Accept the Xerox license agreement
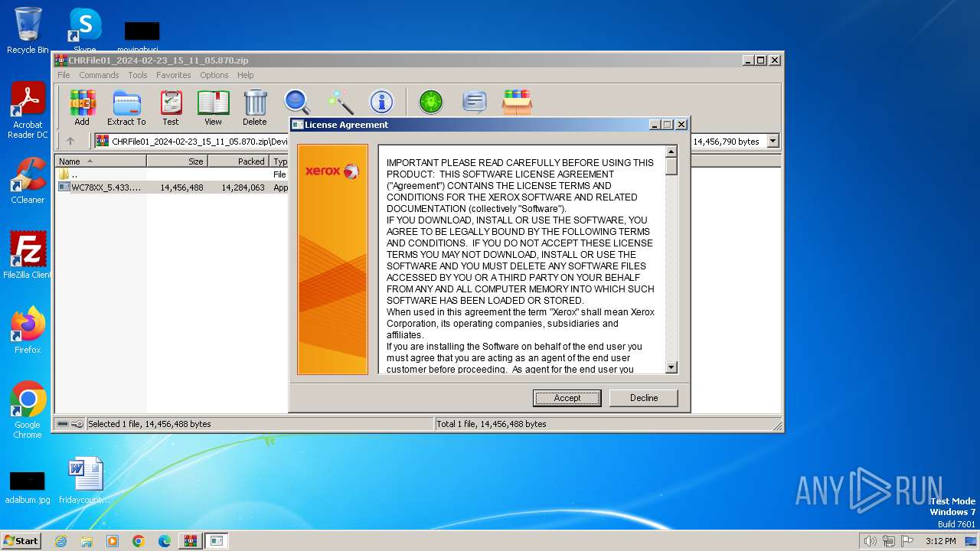This screenshot has height=551, width=980. pos(567,398)
